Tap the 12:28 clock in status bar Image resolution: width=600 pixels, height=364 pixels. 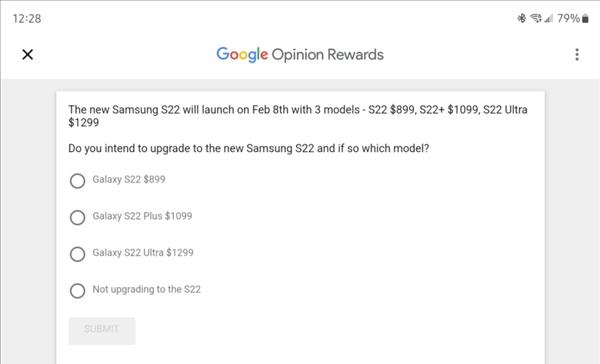pos(27,18)
